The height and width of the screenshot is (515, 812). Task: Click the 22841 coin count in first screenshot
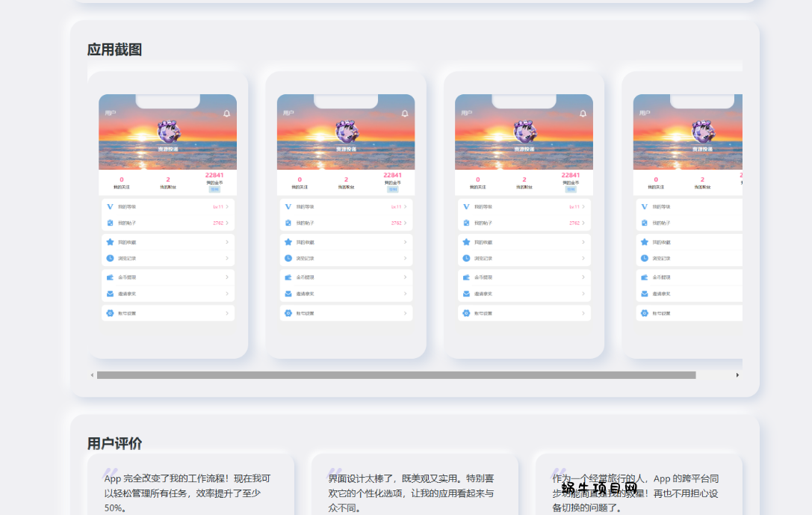[x=214, y=176]
